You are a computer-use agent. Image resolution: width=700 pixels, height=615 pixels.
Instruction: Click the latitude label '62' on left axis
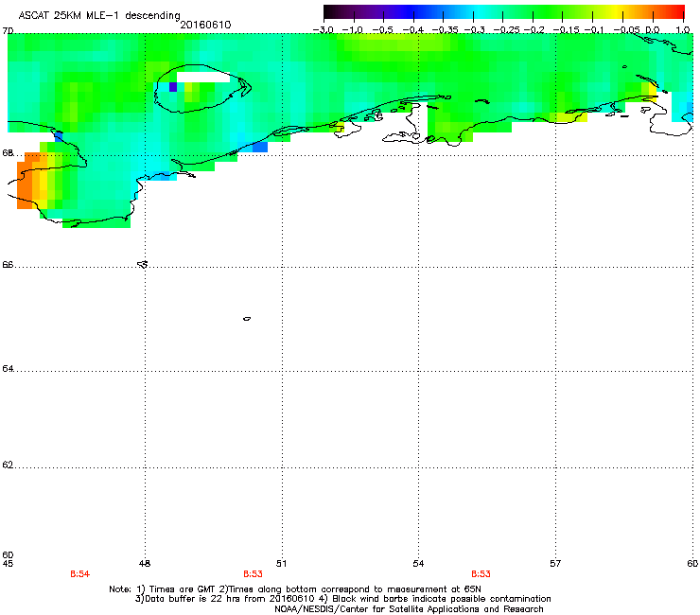pyautogui.click(x=8, y=465)
